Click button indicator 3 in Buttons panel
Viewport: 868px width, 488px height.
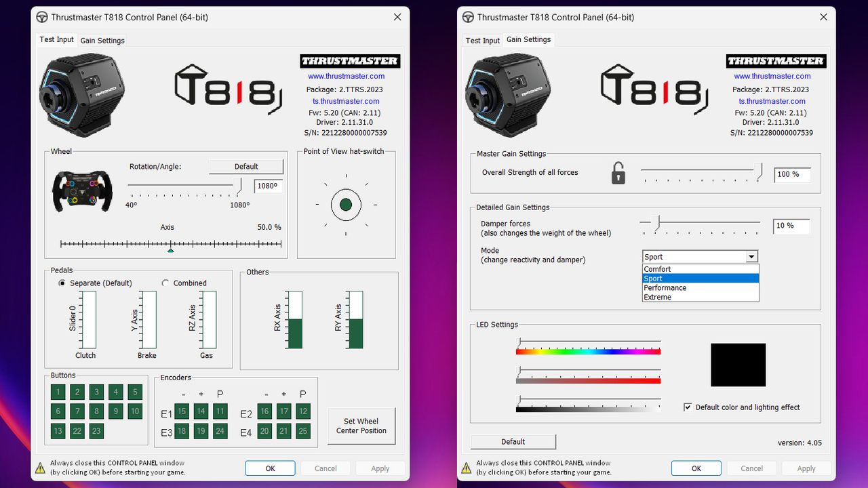tap(96, 392)
